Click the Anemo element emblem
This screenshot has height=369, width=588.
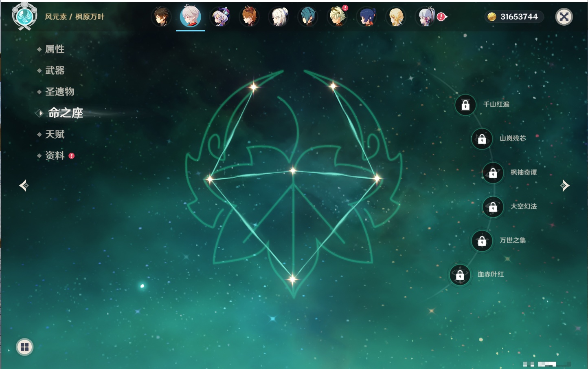[x=25, y=16]
